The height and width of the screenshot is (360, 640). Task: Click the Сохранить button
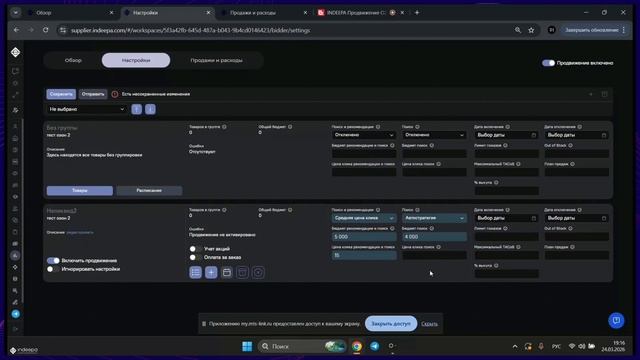point(61,94)
